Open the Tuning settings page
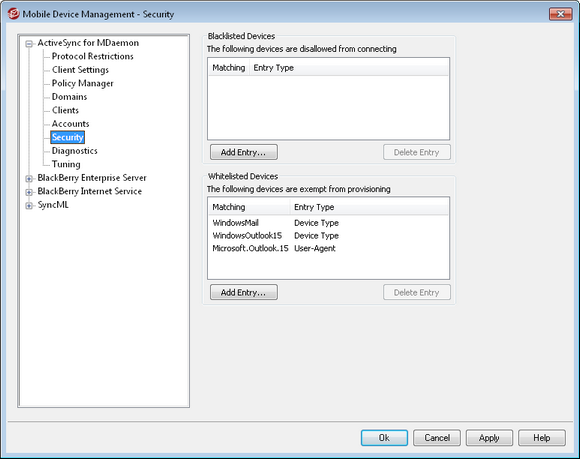580x459 pixels. coord(66,164)
